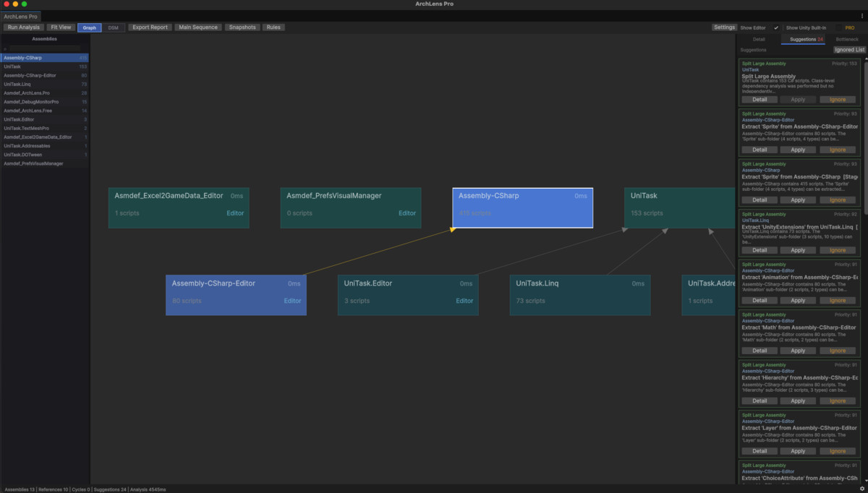Select the UniTask.Editor graph node
The height and width of the screenshot is (493, 868).
coord(408,295)
